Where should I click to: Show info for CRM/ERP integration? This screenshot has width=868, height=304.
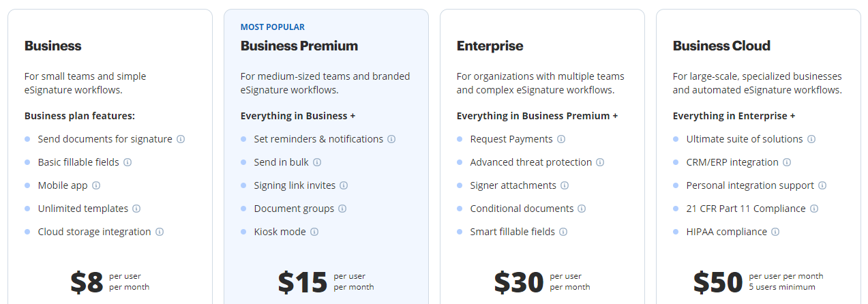pyautogui.click(x=787, y=162)
